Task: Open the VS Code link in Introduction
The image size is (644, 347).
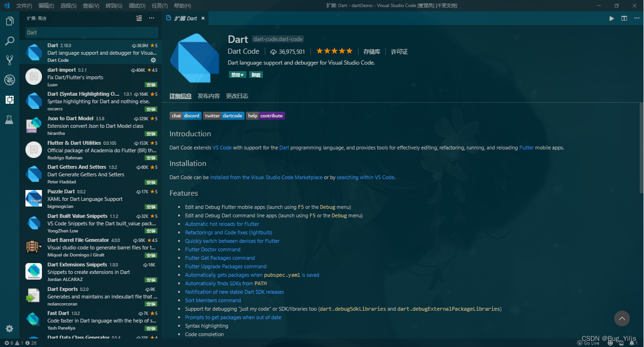Action: point(222,148)
